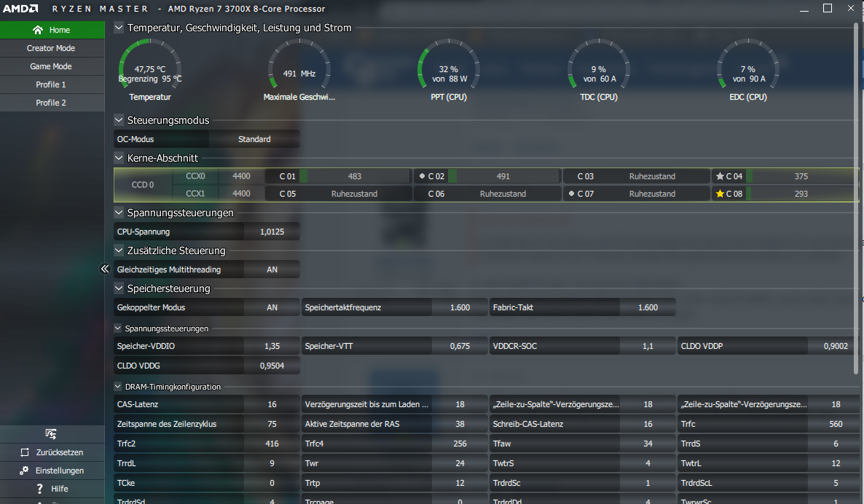Click the Trfc4 value 256
Viewport: 864px width, 504px height.
(460, 444)
